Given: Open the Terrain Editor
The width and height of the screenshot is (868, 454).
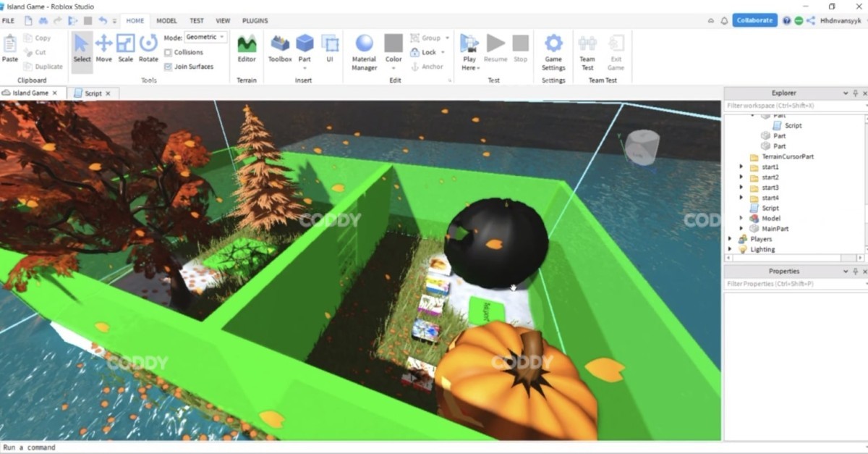Looking at the screenshot, I should (247, 49).
